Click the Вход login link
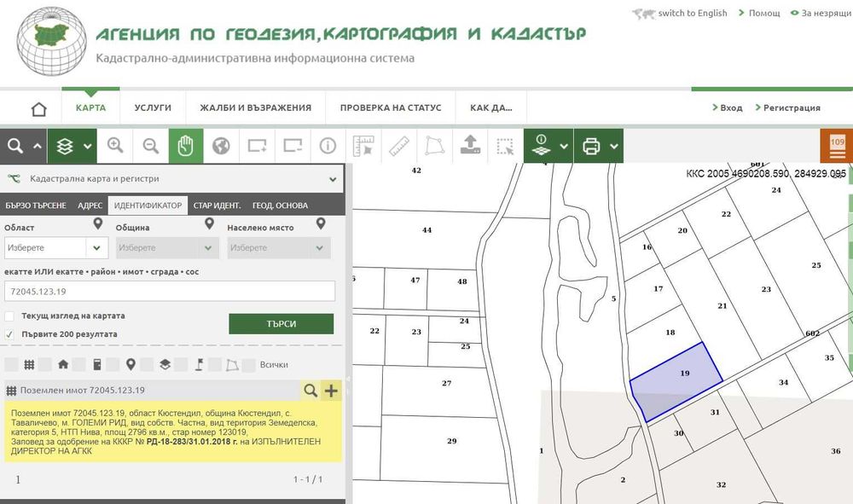853x504 pixels. [731, 107]
